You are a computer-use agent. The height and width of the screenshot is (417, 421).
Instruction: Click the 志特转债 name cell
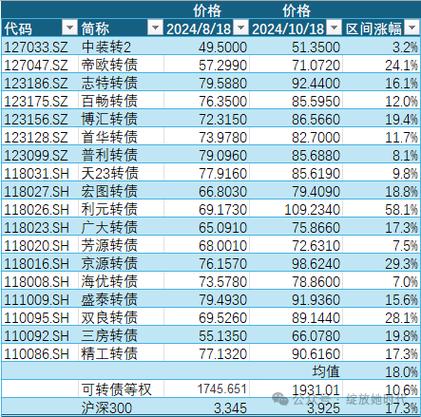[121, 83]
